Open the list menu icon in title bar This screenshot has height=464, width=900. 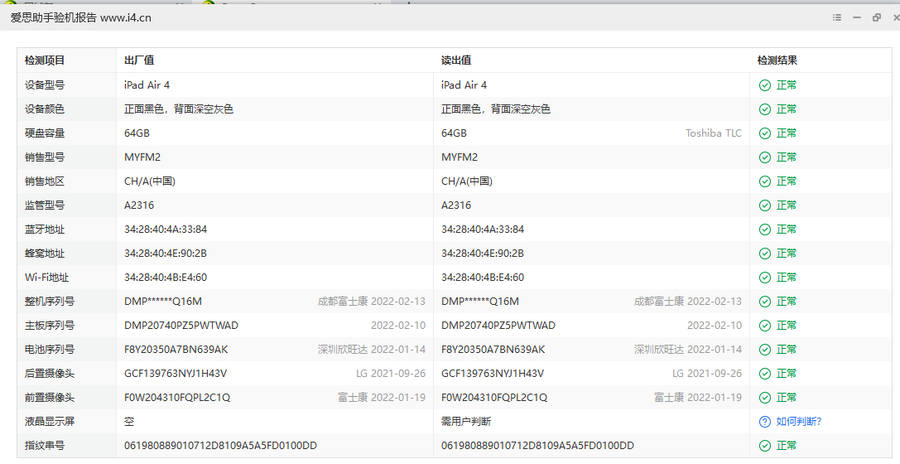pyautogui.click(x=837, y=18)
